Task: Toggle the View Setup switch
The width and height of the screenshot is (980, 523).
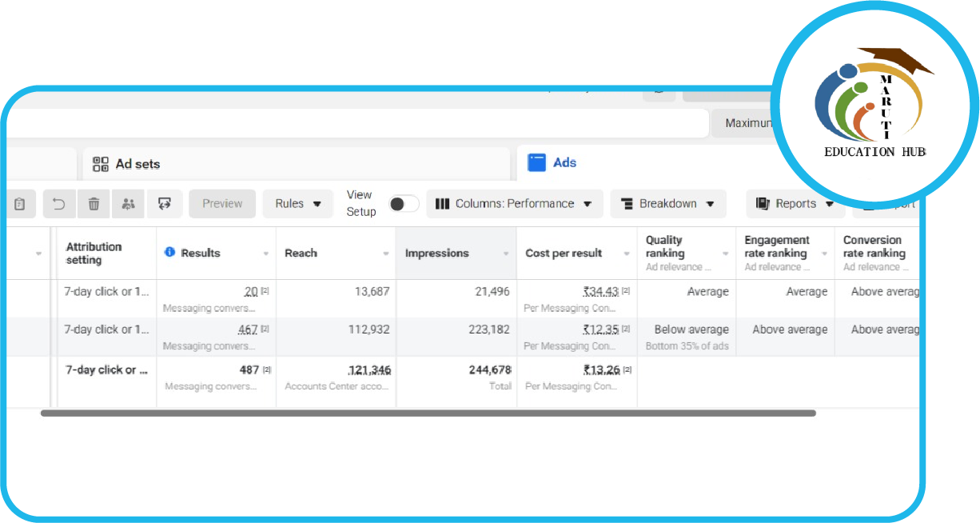Action: (404, 204)
